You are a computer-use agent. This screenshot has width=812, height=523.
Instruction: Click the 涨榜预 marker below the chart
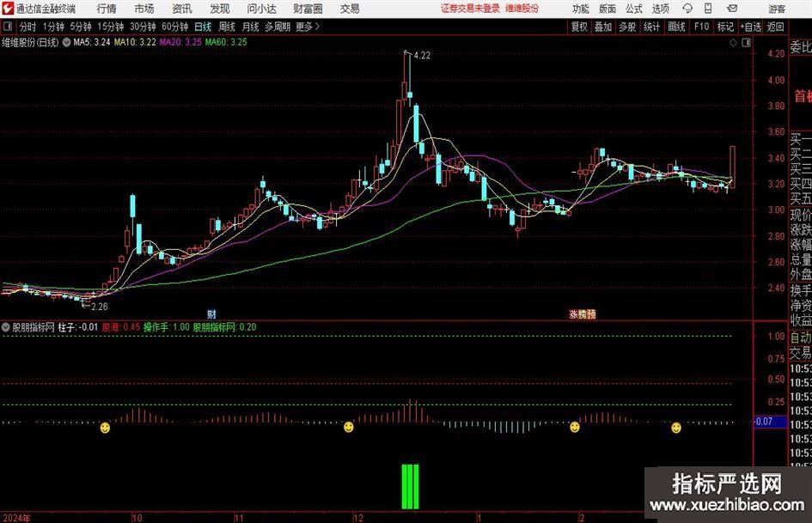[x=583, y=313]
